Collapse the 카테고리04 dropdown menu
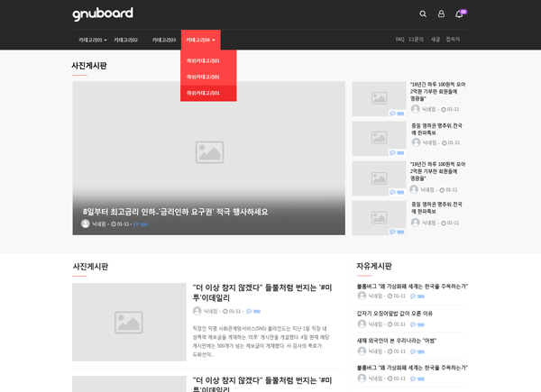The height and width of the screenshot is (392, 541). coord(200,40)
